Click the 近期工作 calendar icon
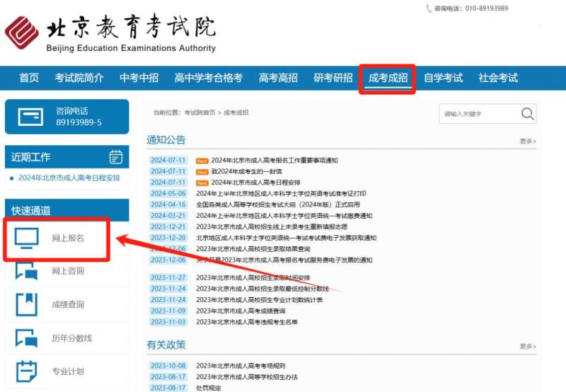The image size is (566, 392). click(x=116, y=156)
